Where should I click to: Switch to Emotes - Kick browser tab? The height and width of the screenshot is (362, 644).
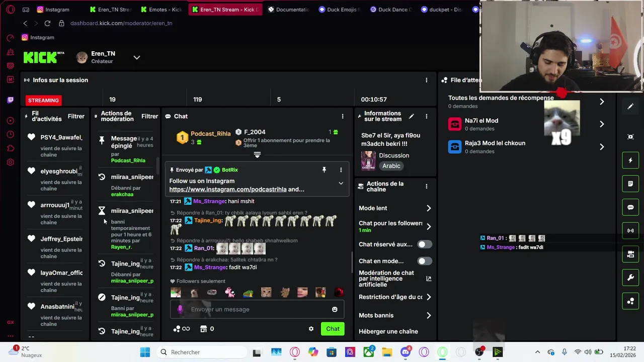161,10
